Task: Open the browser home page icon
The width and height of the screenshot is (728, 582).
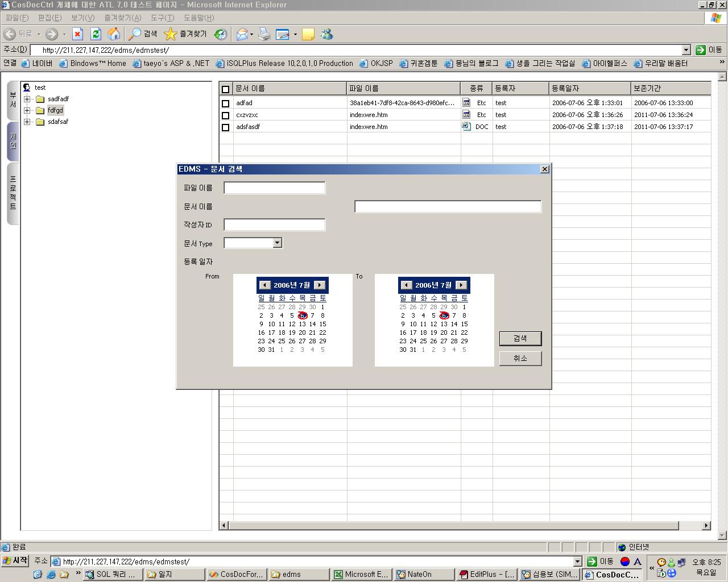Action: point(113,34)
